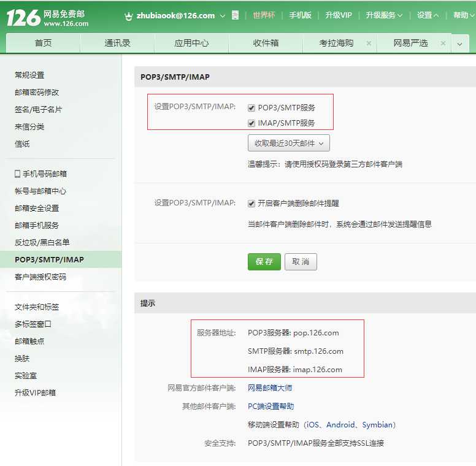
Task: Open 邮箱手机服务 in the sidebar
Action: (37, 226)
